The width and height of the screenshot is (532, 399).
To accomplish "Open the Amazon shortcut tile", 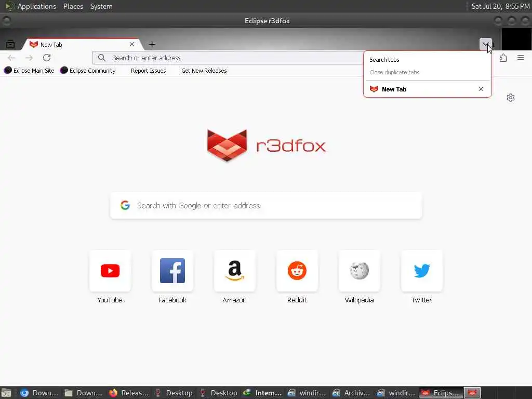I will (234, 271).
